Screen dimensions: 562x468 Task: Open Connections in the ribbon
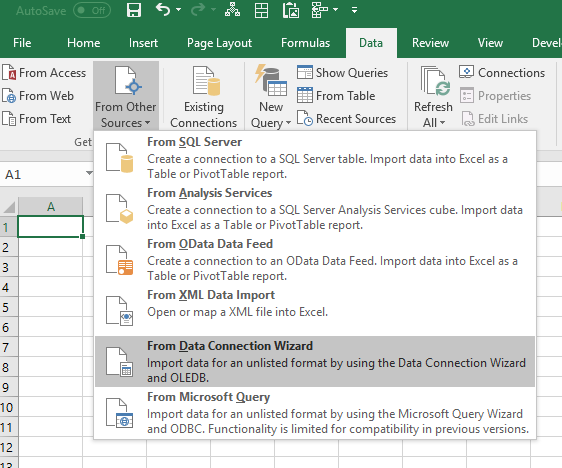502,73
